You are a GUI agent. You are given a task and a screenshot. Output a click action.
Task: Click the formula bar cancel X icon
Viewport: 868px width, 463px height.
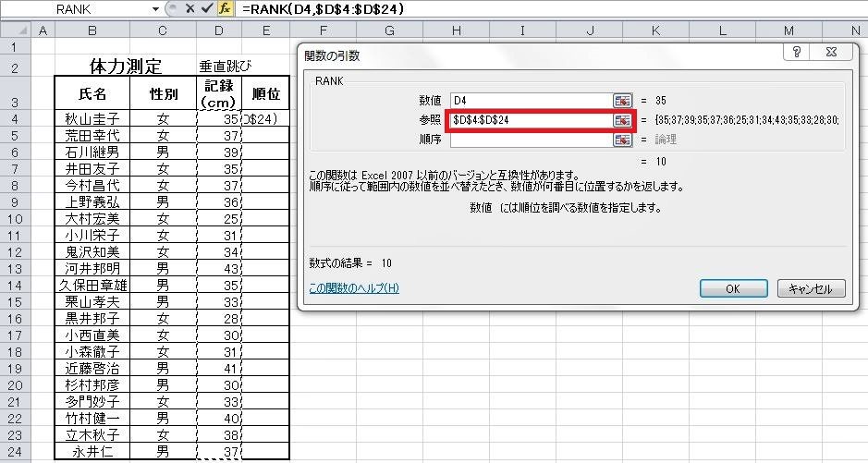[190, 8]
